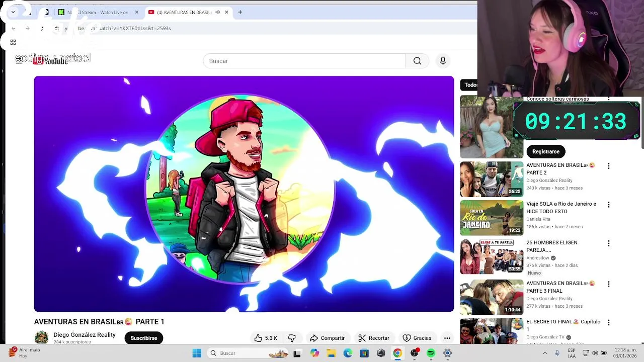Open AVENTURAS EN BRASIL PARTE 2 thumbnail
Viewport: 644px width, 362px height.
[492, 179]
